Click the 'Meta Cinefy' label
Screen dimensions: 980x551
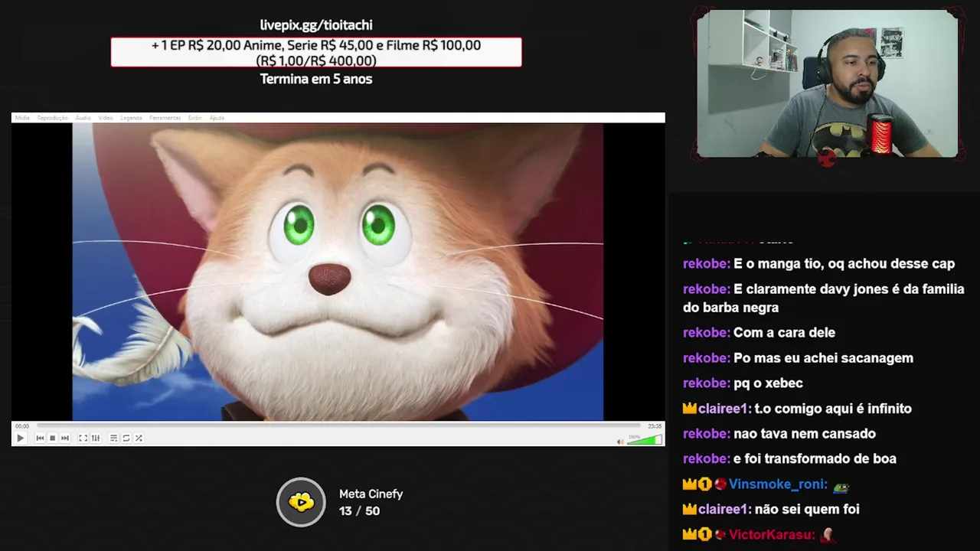point(371,494)
